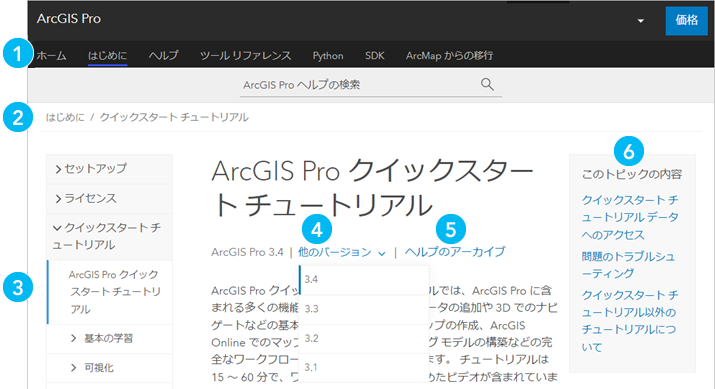Expand the ライセンス section
This screenshot has height=389, width=715.
109,198
